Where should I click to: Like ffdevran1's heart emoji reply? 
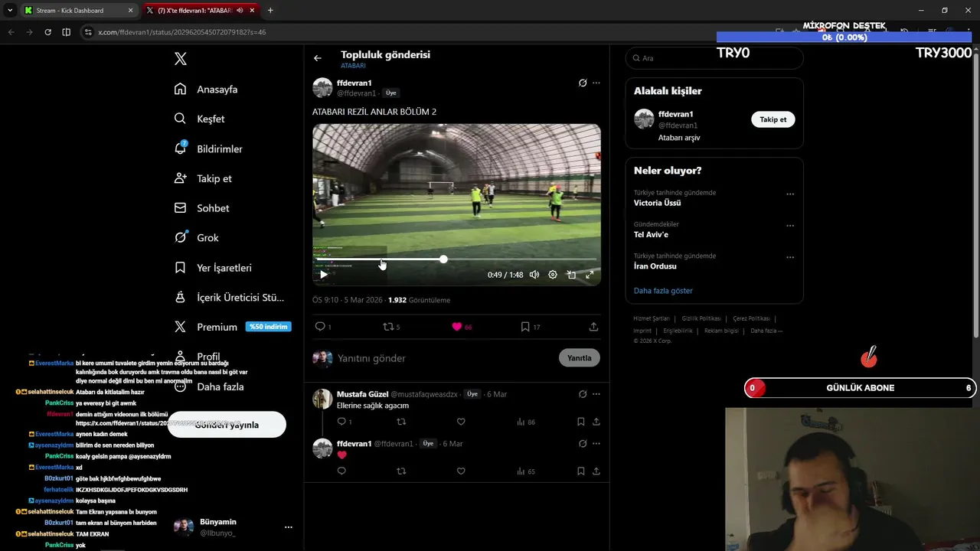click(461, 471)
